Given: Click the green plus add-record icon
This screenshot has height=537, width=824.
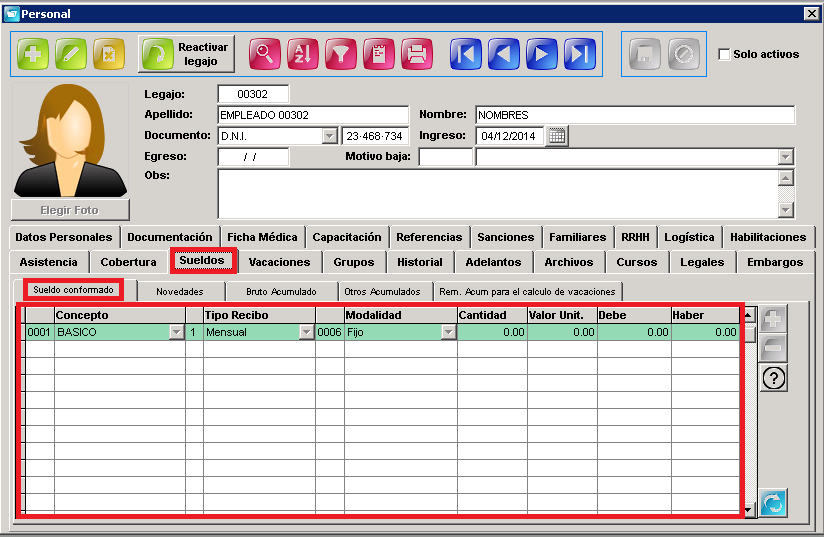Looking at the screenshot, I should tap(33, 54).
